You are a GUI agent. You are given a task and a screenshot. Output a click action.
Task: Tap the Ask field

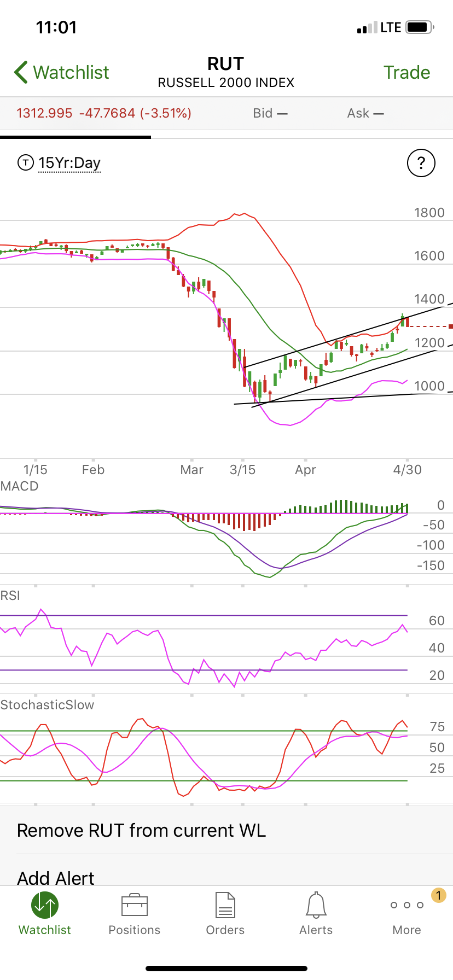click(x=365, y=113)
